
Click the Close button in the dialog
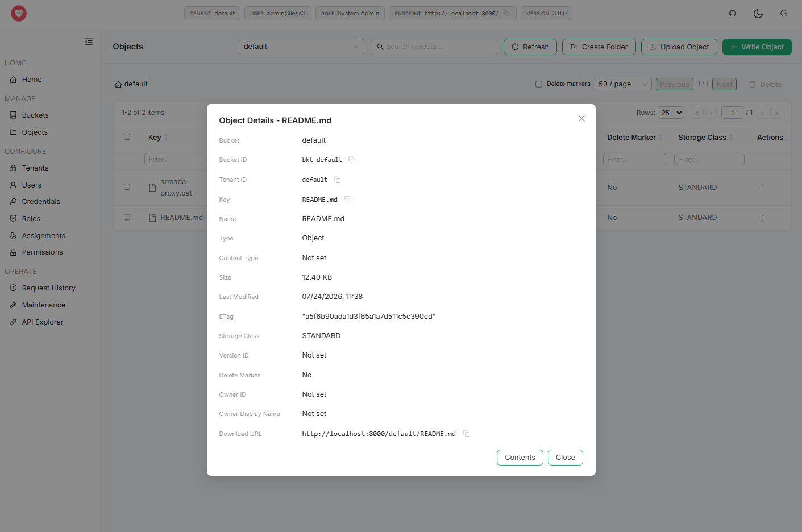click(566, 458)
